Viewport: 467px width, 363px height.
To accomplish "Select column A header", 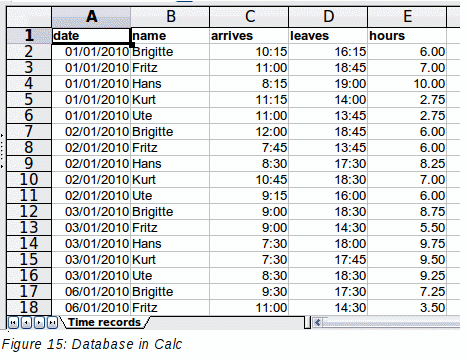I will click(x=91, y=17).
